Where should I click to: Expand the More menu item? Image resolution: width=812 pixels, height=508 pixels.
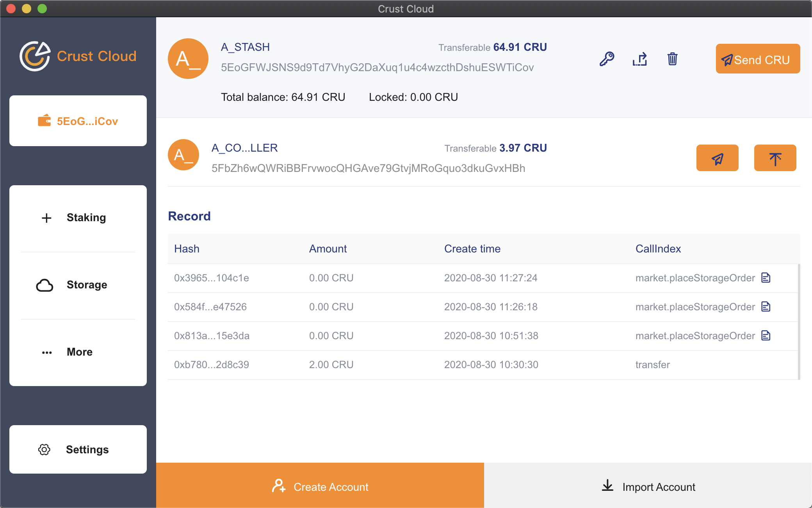point(78,352)
